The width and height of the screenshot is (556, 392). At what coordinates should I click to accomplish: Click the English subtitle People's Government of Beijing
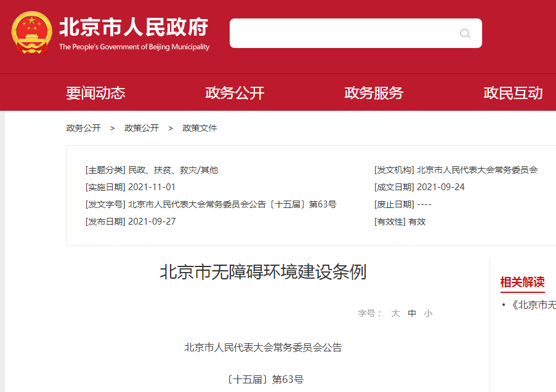[134, 47]
